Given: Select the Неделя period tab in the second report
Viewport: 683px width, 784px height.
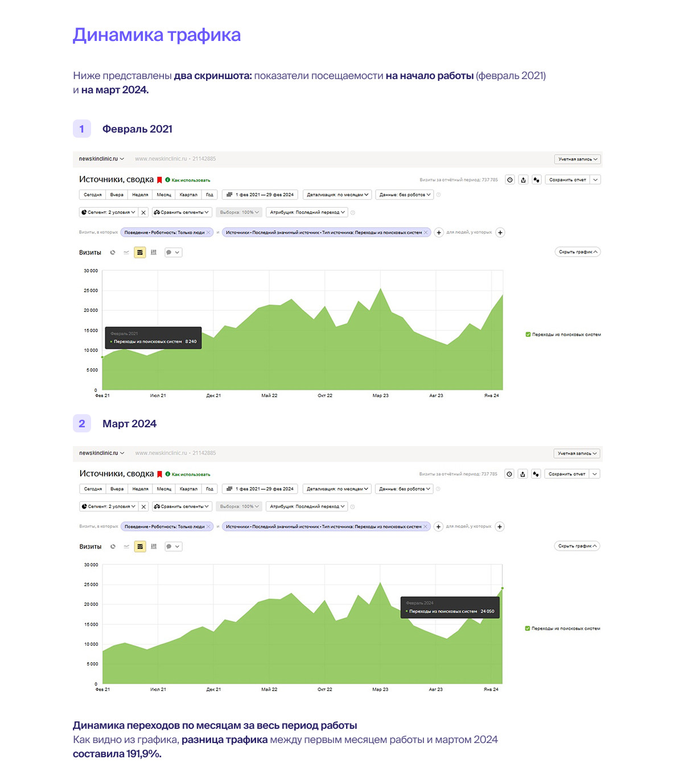Looking at the screenshot, I should click(x=140, y=489).
